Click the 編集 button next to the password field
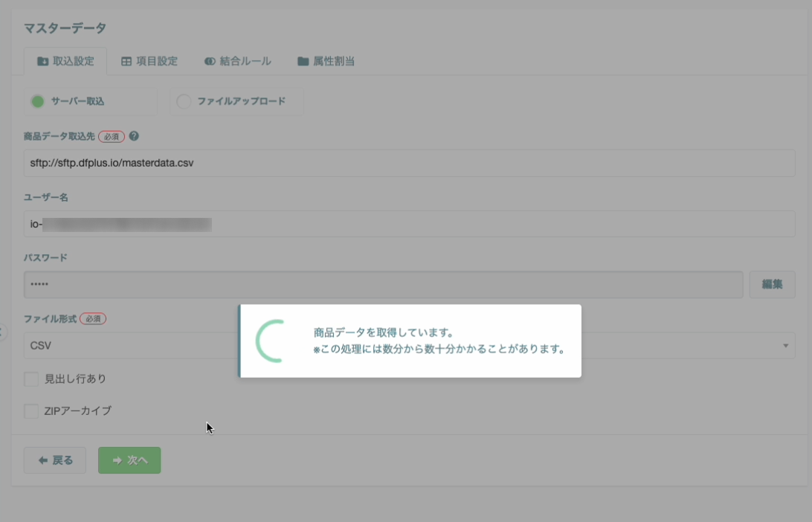812x522 pixels. [x=772, y=284]
